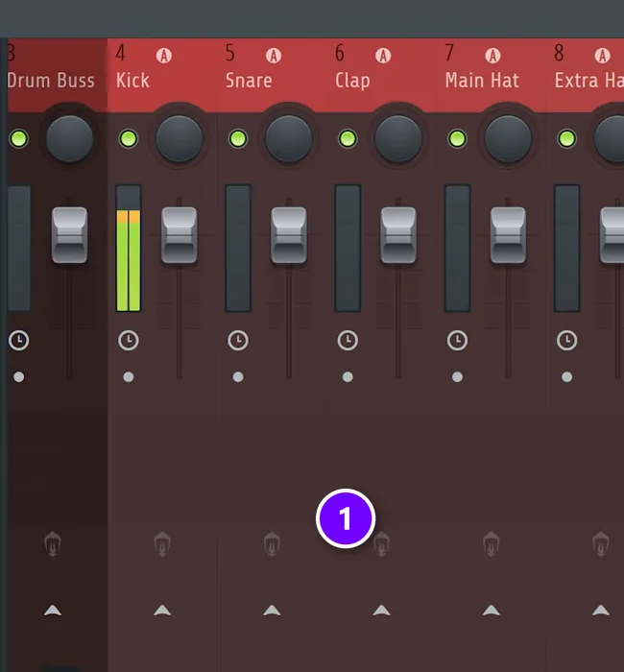Click the Main Hat volume fader
624x672 pixels.
(x=508, y=235)
